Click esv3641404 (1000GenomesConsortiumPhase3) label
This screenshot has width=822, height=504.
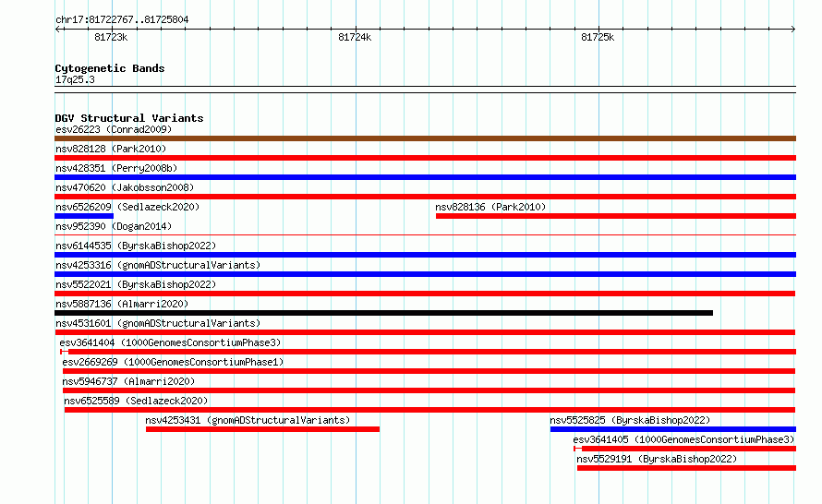click(170, 342)
